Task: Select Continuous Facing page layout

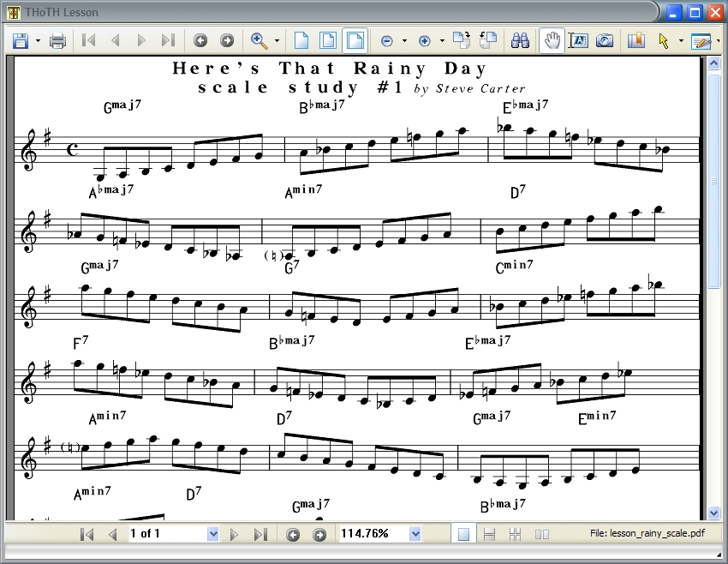Action: point(516,534)
